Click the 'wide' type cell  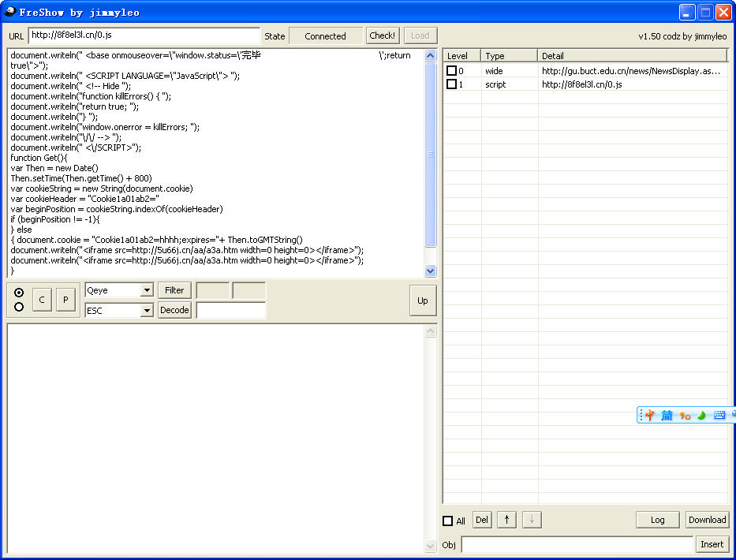pyautogui.click(x=494, y=71)
